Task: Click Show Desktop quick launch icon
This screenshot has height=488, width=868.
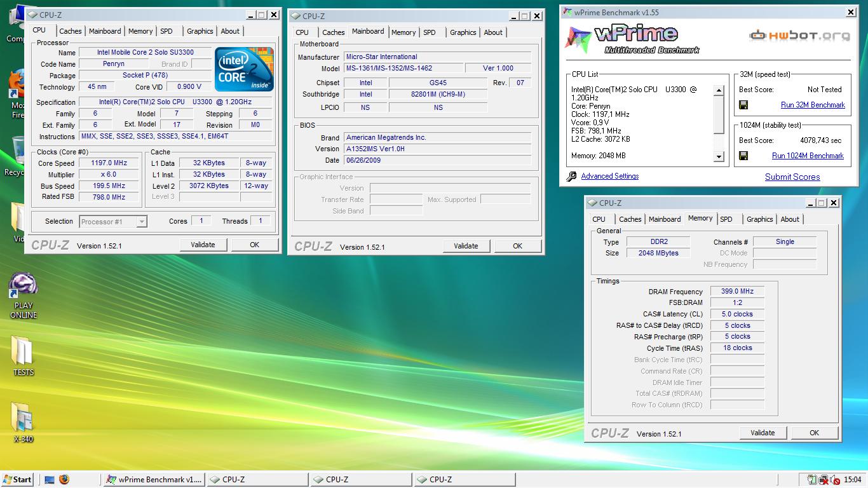Action: pyautogui.click(x=50, y=480)
